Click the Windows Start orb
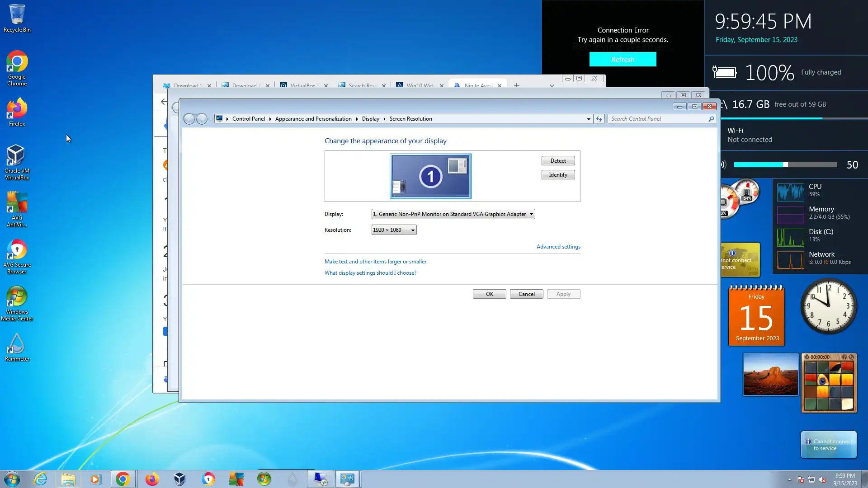Viewport: 868px width, 488px height. point(12,479)
